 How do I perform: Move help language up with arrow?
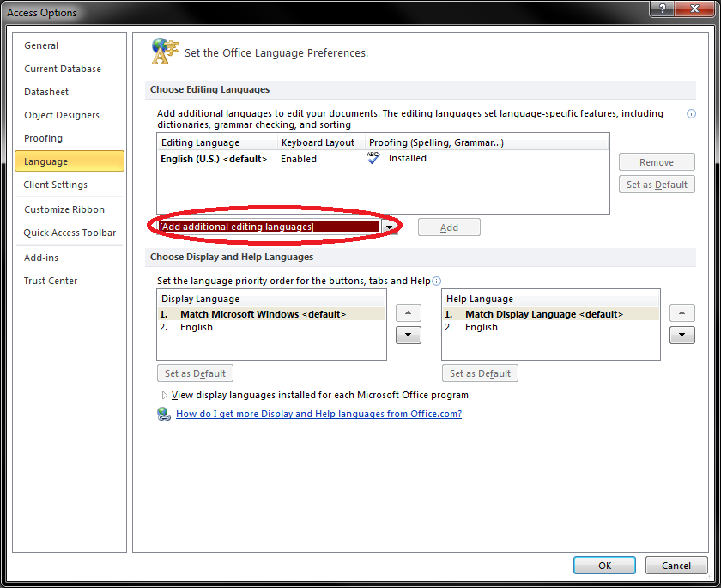click(682, 313)
